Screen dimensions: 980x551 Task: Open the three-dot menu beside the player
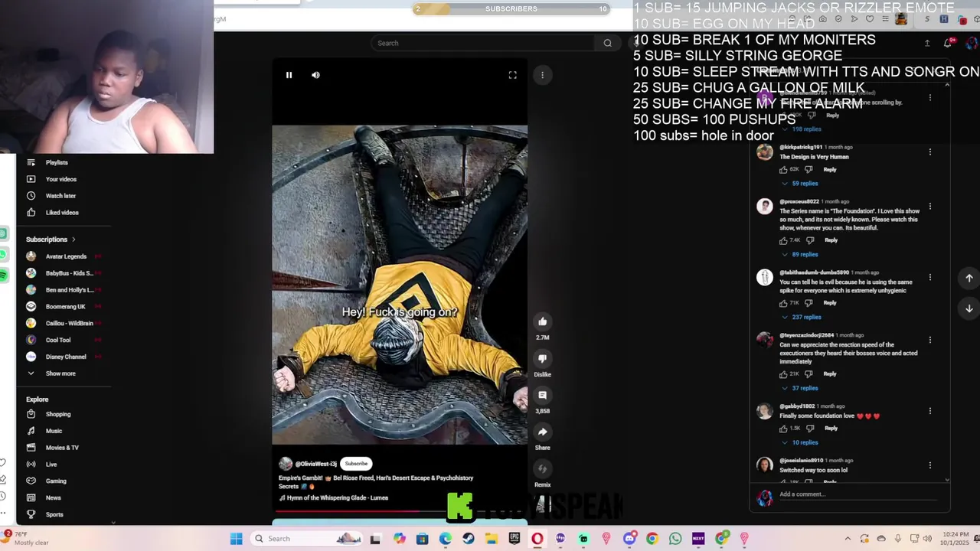pos(542,75)
